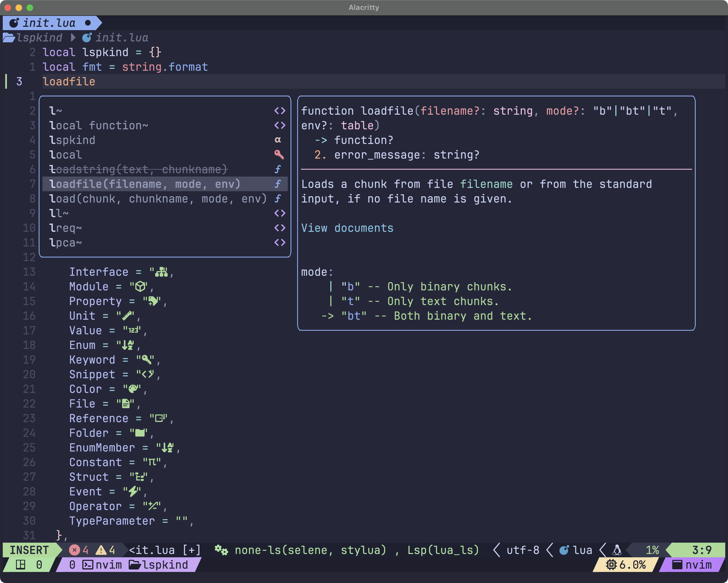Image resolution: width=728 pixels, height=583 pixels.
Task: Click 'EnumMember' on line 25
Action: [102, 447]
